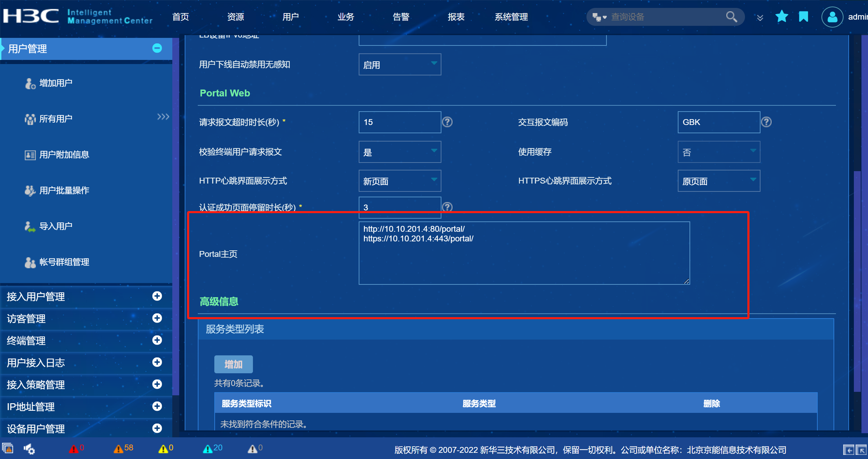Open 增加用户 in the sidebar

pos(55,83)
